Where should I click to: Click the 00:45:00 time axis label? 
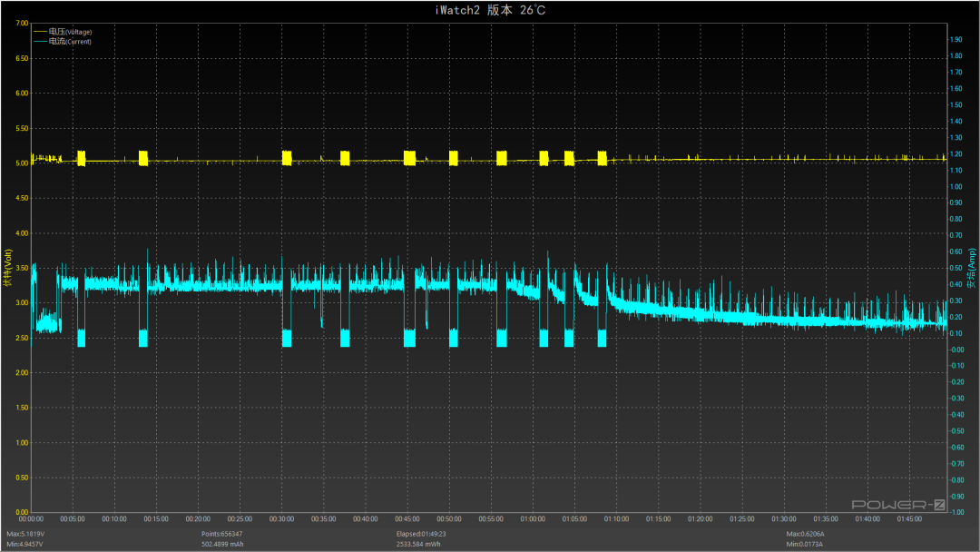407,519
